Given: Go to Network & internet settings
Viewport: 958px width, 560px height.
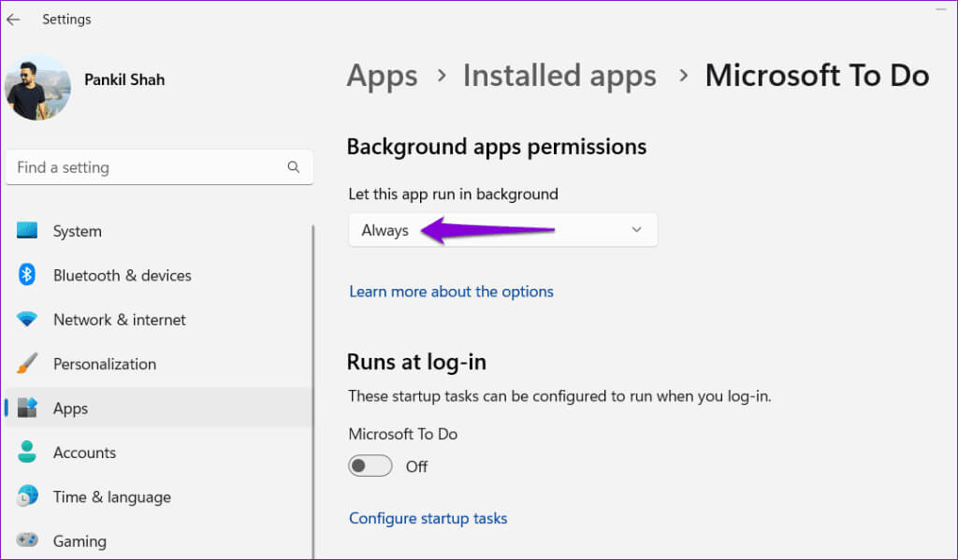Looking at the screenshot, I should point(159,320).
